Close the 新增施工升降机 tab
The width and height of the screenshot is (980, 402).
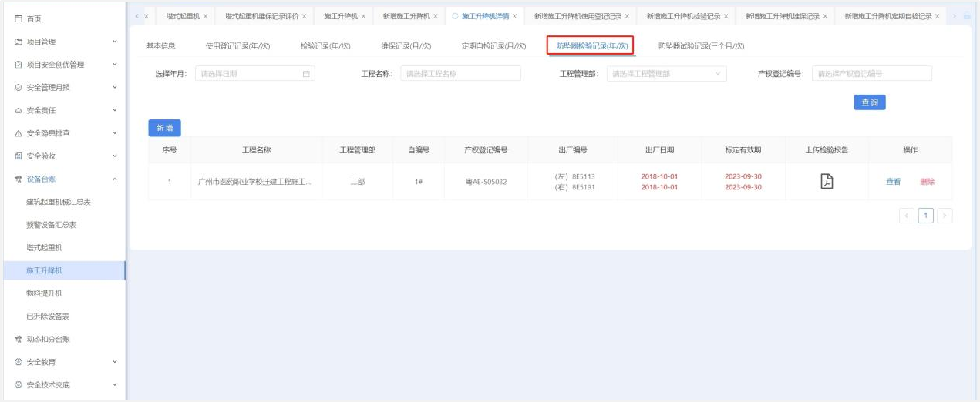(x=435, y=16)
